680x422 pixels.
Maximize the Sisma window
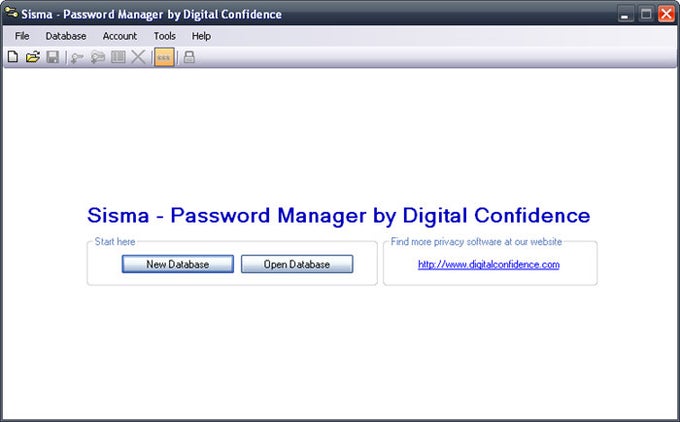tap(646, 14)
